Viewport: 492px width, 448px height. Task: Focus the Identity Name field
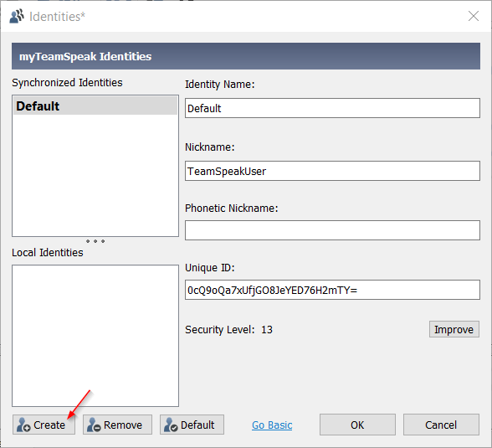(x=332, y=108)
